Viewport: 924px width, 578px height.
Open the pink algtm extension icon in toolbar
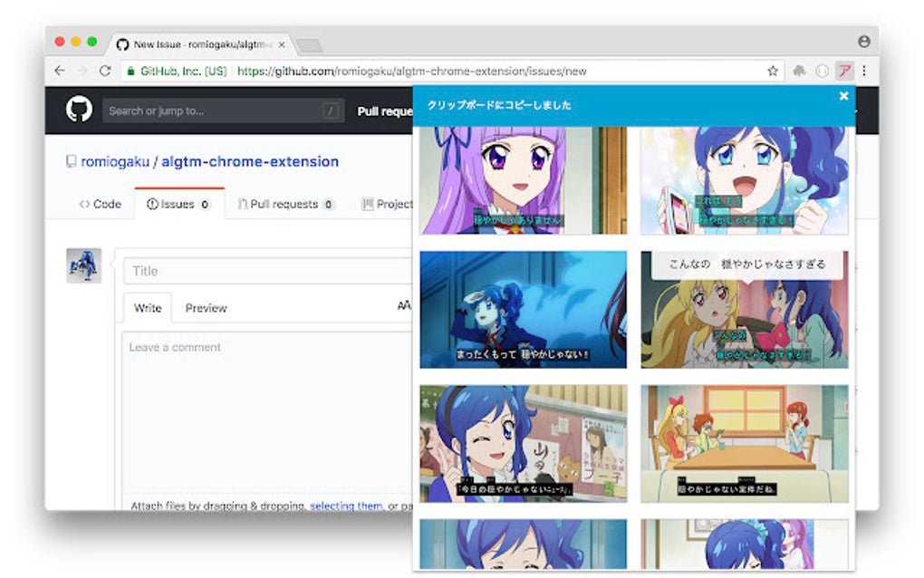click(844, 70)
